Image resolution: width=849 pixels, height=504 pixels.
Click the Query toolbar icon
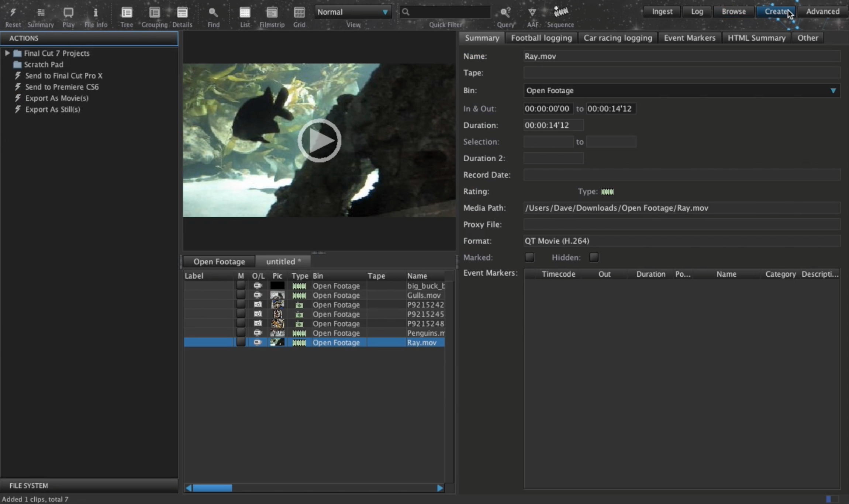click(505, 13)
